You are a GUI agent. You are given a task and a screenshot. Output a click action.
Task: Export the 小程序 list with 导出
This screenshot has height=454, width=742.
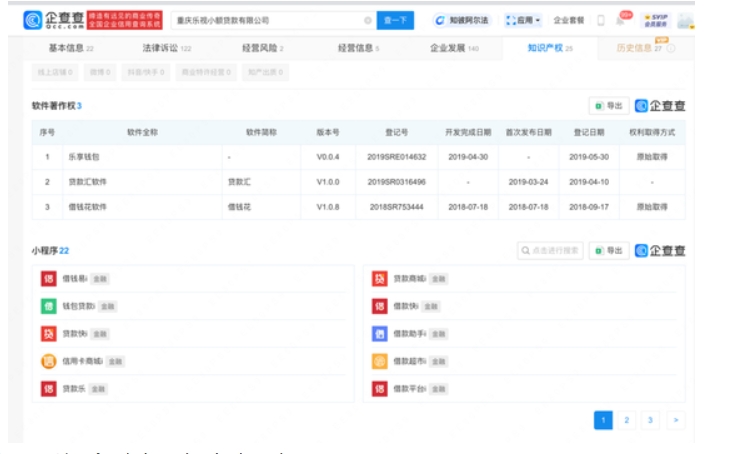[608, 250]
